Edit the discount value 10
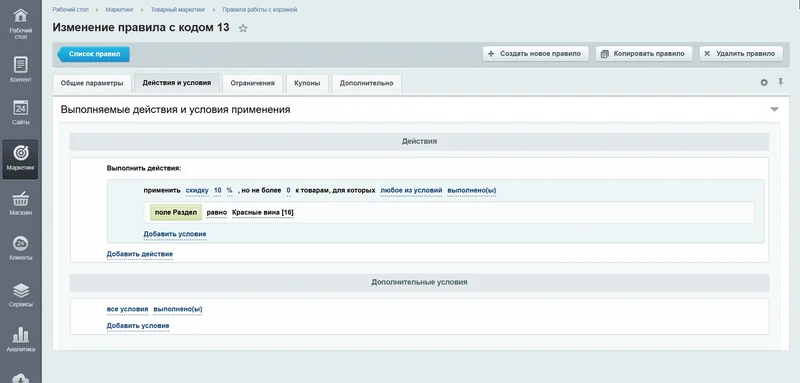 tap(217, 191)
